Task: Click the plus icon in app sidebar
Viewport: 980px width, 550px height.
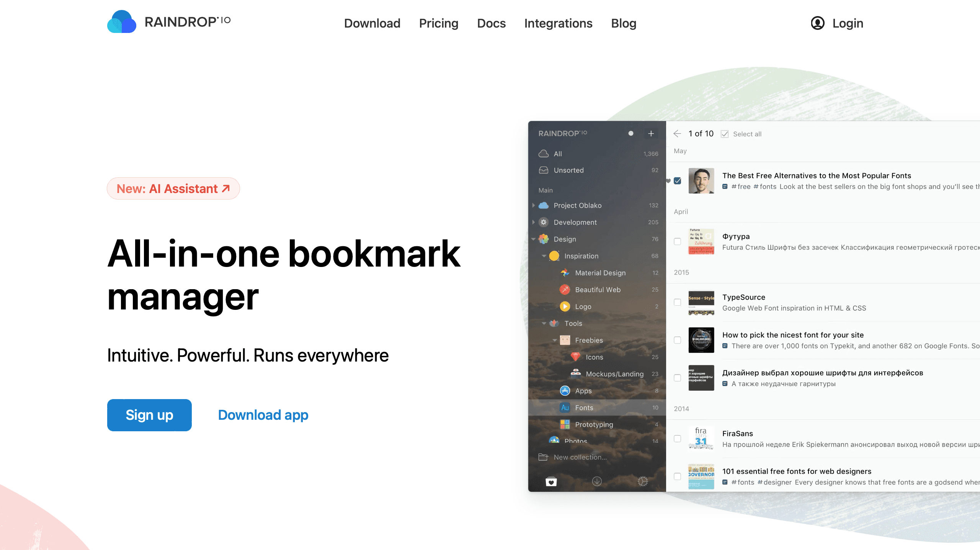Action: 651,133
